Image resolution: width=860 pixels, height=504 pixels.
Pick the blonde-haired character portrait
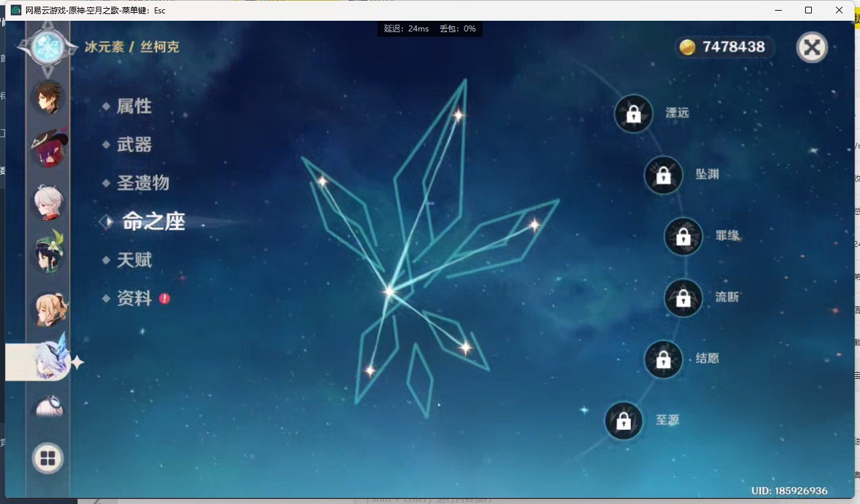tap(51, 309)
